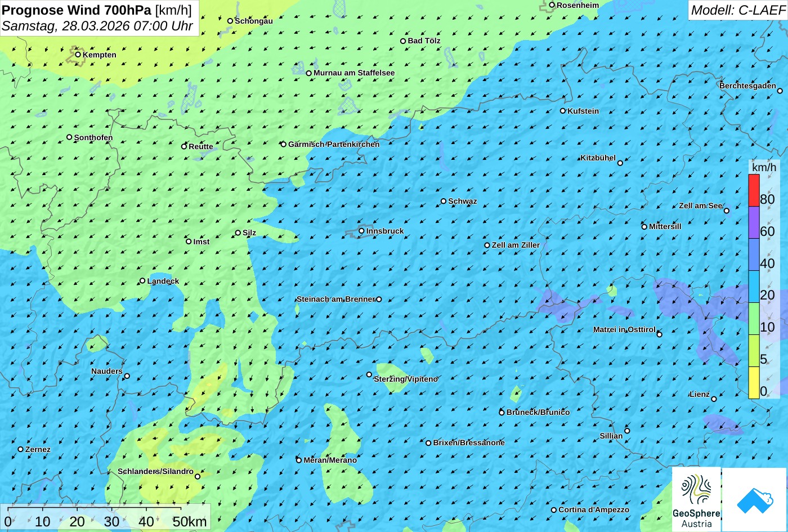Click the 'Modell: C-LAEF' label

737,10
